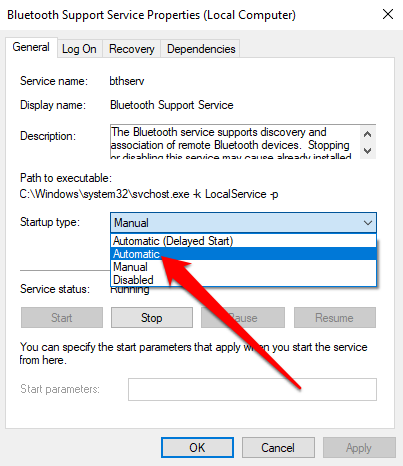Cancel the properties dialog
The image size is (403, 466).
coord(278,448)
